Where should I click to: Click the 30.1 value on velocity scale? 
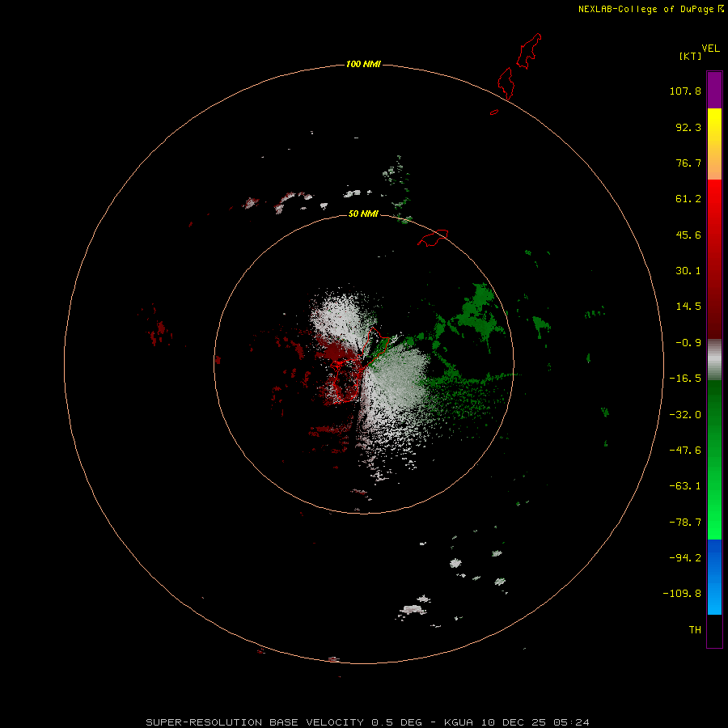point(688,271)
